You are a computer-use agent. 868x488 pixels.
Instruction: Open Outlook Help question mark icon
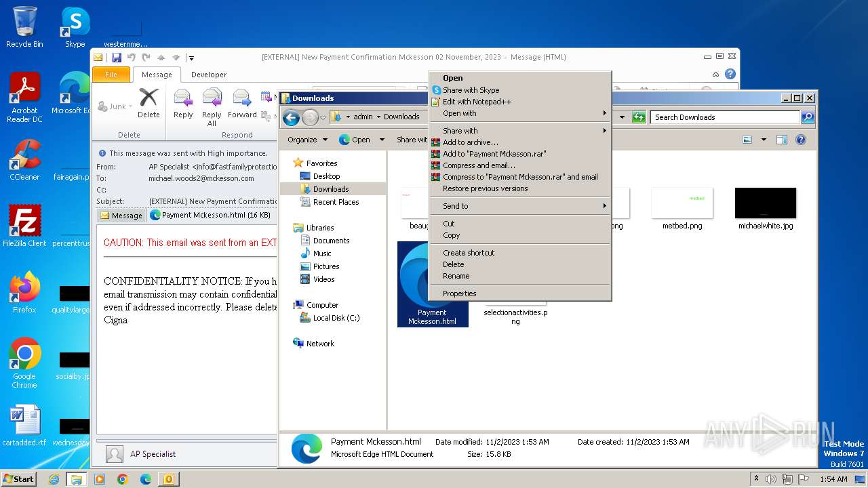(730, 74)
